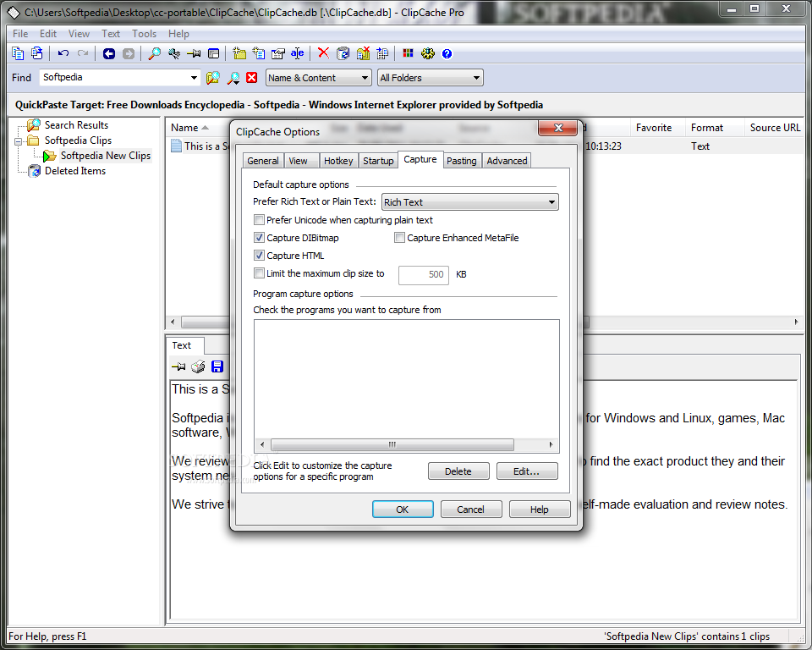Click Cancel in ClipCache Options
The height and width of the screenshot is (650, 812).
tap(471, 510)
